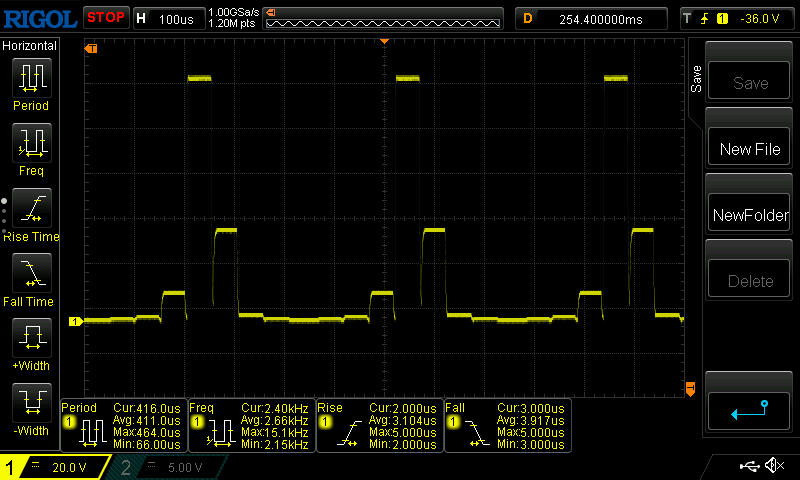This screenshot has height=480, width=800.
Task: Click the H timebase label icon
Action: (141, 19)
